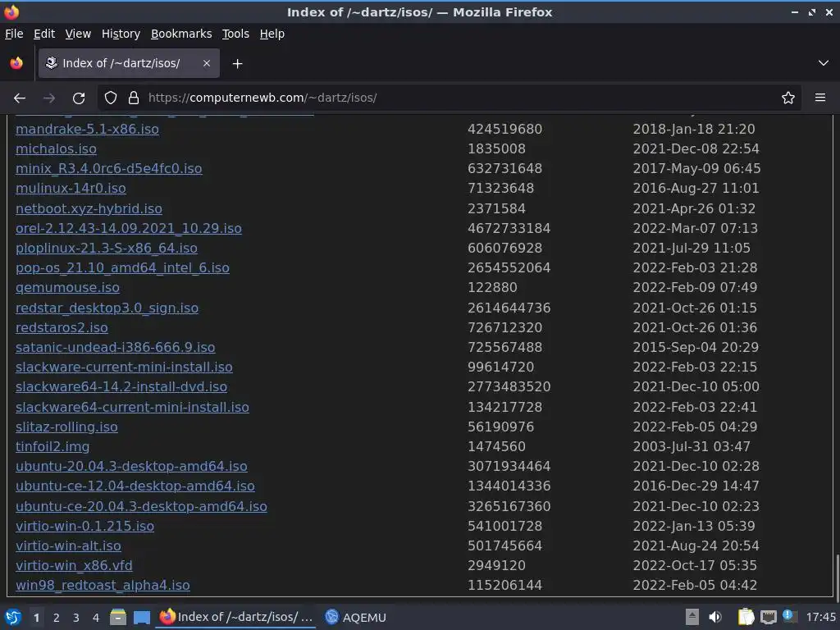Screen dimensions: 840x630
Task: Open the qemumouse.iso link
Action: coord(67,288)
